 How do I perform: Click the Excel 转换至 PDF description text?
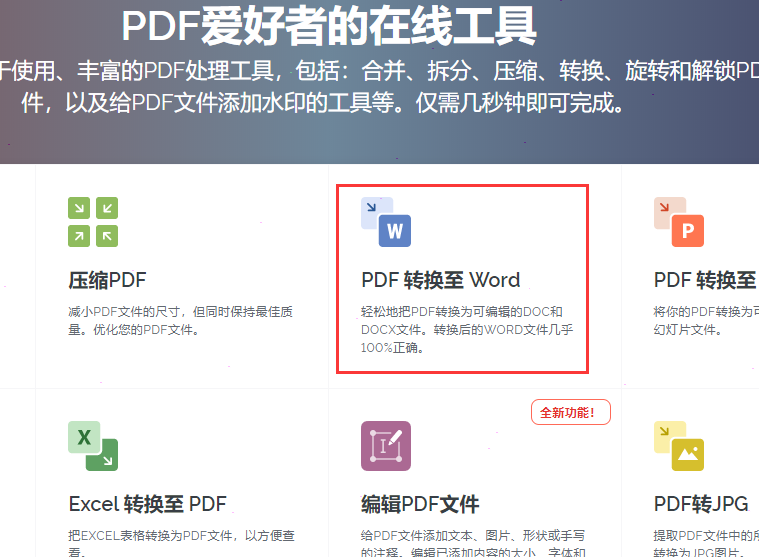click(x=180, y=541)
